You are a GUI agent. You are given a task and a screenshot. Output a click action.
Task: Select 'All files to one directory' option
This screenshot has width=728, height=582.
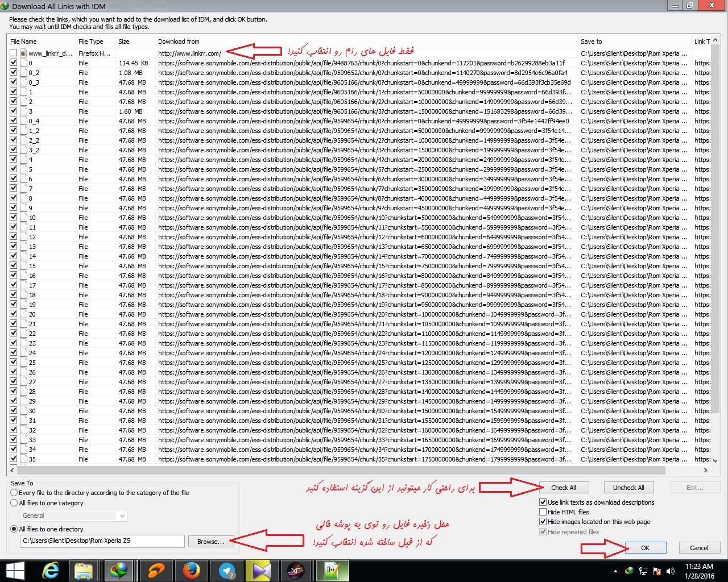click(x=14, y=529)
